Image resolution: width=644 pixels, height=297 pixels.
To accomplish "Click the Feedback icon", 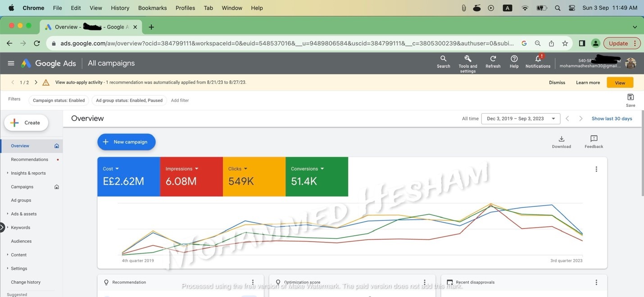I will 594,139.
